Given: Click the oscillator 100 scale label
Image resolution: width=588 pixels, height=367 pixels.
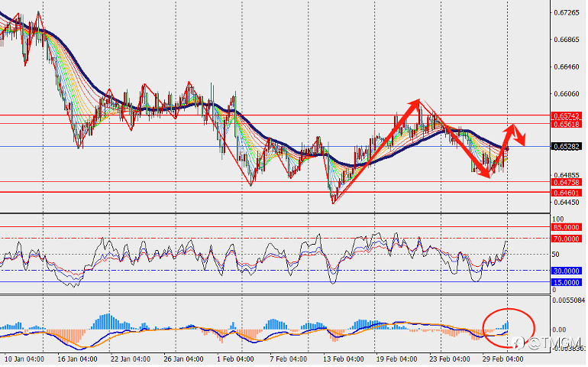Looking at the screenshot, I should (558, 219).
